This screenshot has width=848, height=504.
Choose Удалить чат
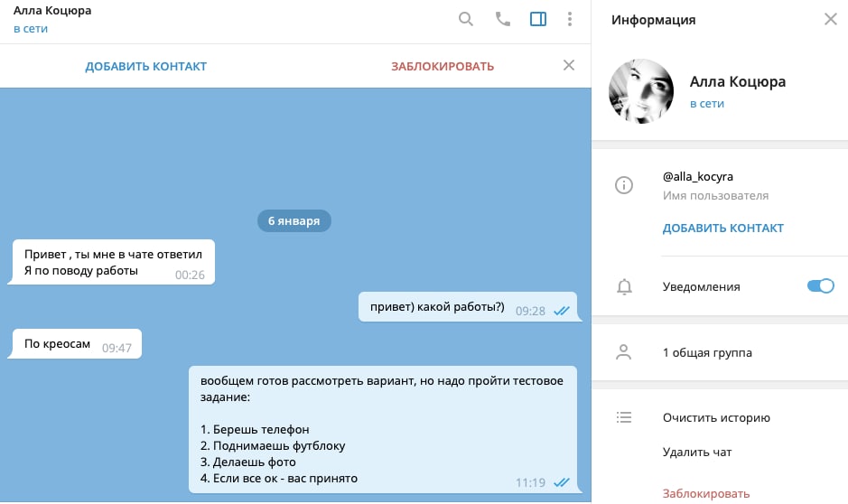coord(697,453)
